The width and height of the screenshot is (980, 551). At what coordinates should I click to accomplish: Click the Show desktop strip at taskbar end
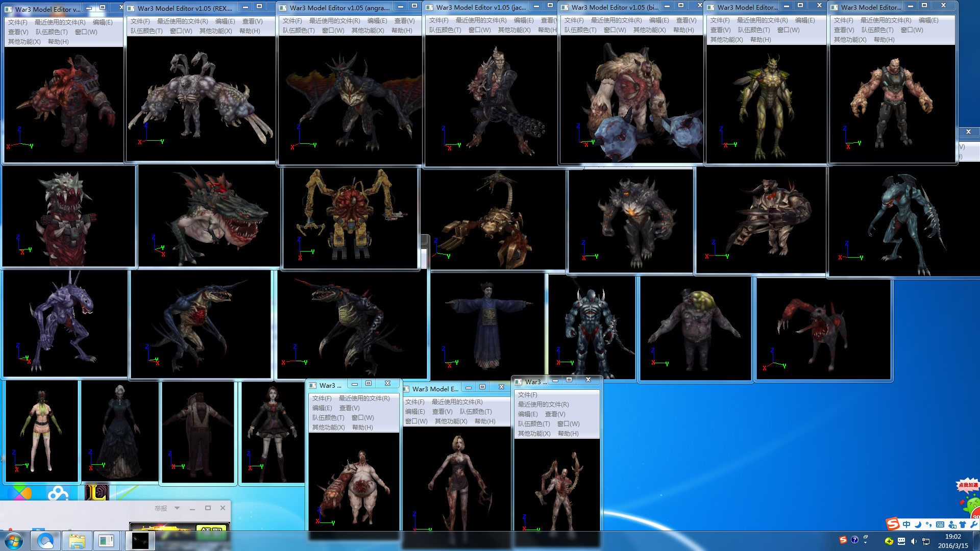tap(976, 541)
